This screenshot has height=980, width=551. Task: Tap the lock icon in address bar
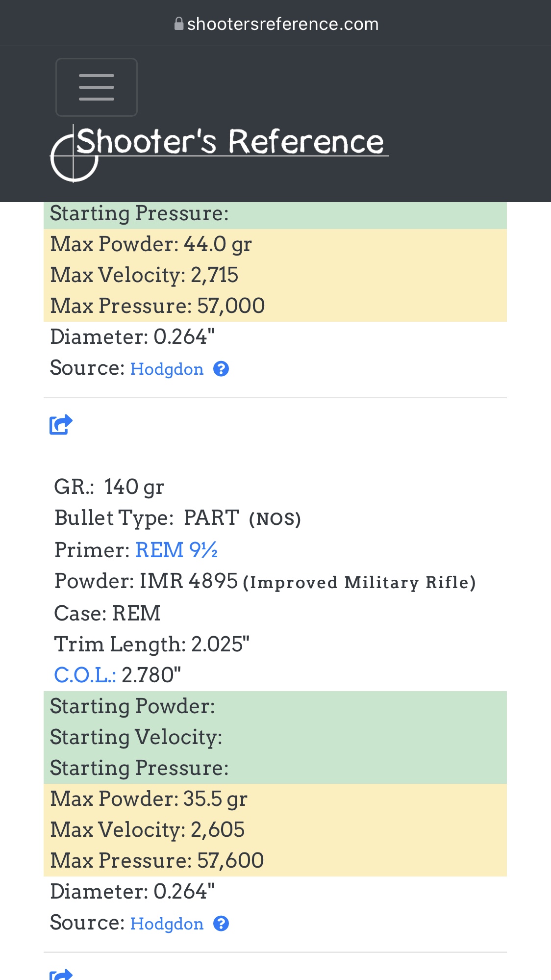click(x=179, y=24)
